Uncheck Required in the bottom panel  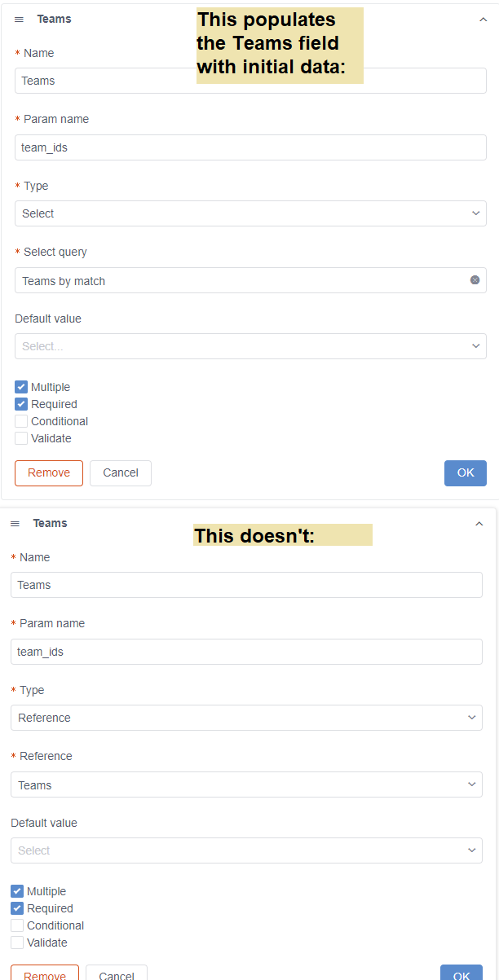pos(17,907)
